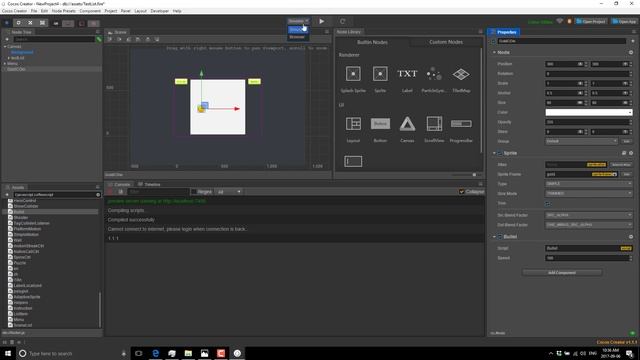
Task: Expand the Menu node in Node Tree
Action: coord(5,64)
